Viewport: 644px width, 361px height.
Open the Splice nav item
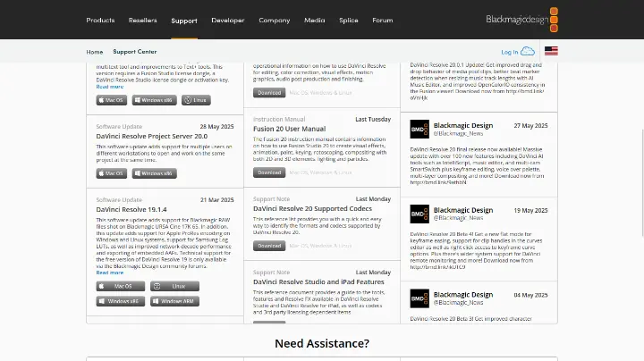pyautogui.click(x=348, y=20)
